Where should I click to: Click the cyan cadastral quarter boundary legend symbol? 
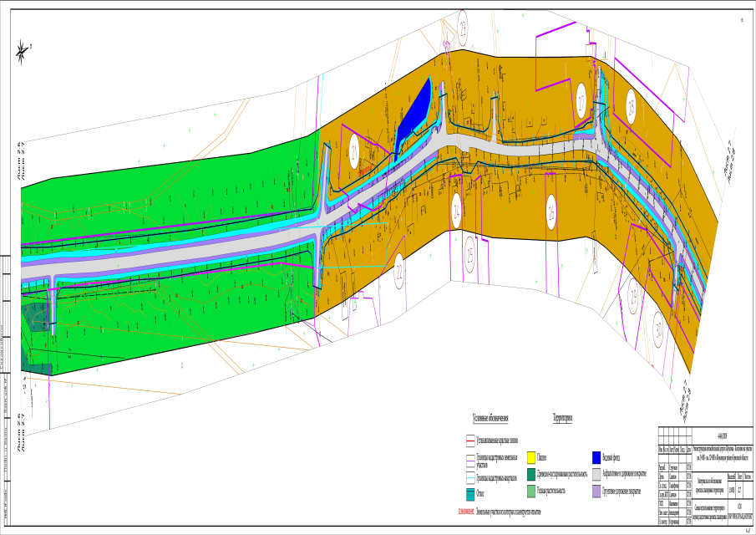coord(470,477)
